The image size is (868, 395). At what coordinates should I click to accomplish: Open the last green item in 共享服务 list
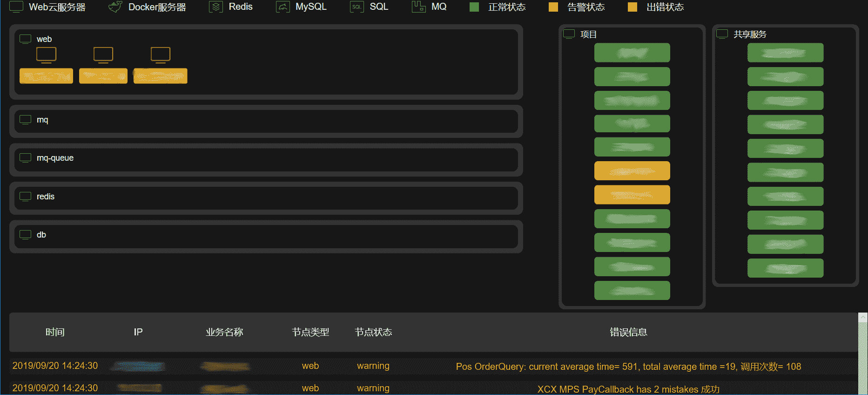pyautogui.click(x=786, y=268)
